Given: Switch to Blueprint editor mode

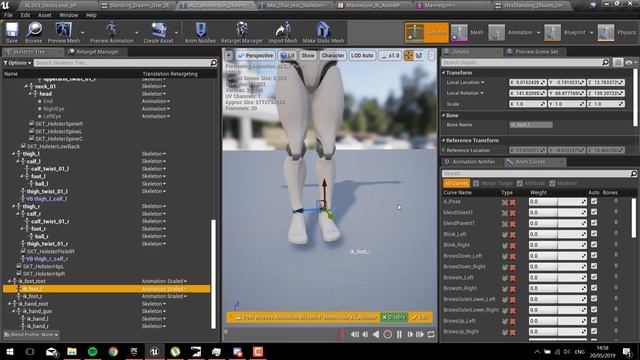Looking at the screenshot, I should (x=565, y=33).
